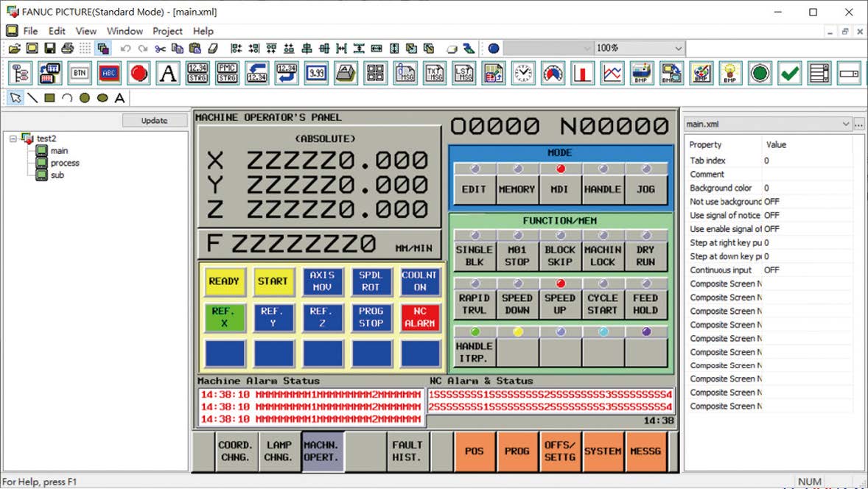Select the Clock control tool icon
Viewport: 868px width, 489px height.
coord(523,73)
